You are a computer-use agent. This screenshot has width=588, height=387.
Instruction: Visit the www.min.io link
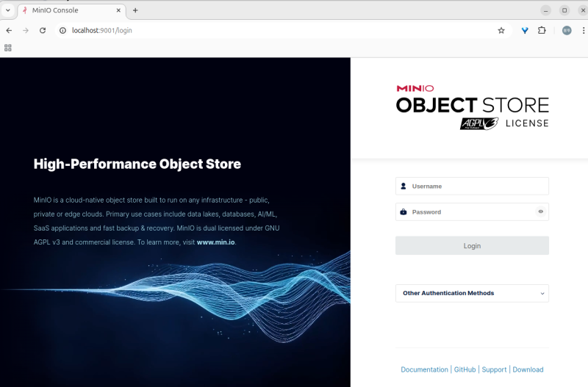click(215, 242)
